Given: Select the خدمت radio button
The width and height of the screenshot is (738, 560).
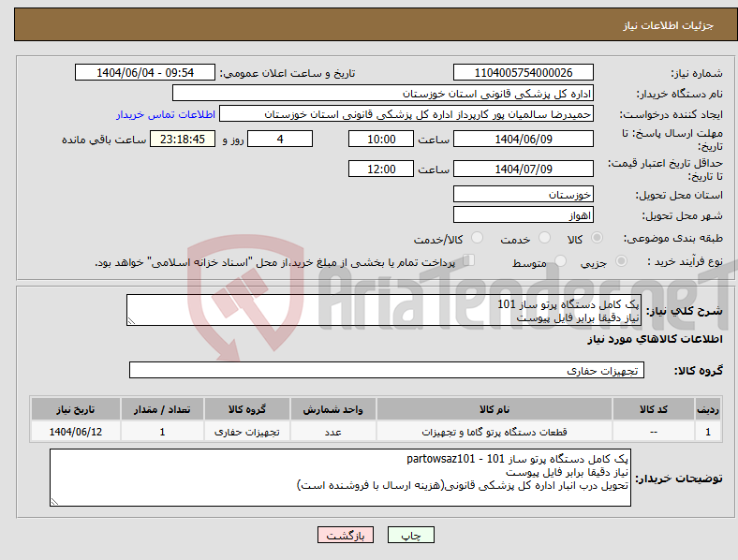Looking at the screenshot, I should coord(544,238).
